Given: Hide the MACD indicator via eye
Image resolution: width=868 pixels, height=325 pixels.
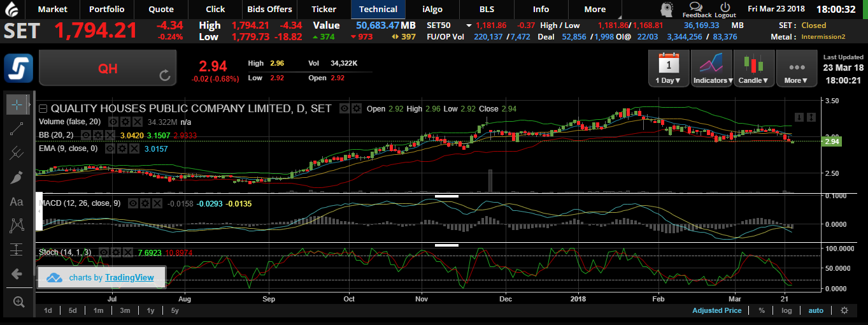Looking at the screenshot, I should [134, 203].
